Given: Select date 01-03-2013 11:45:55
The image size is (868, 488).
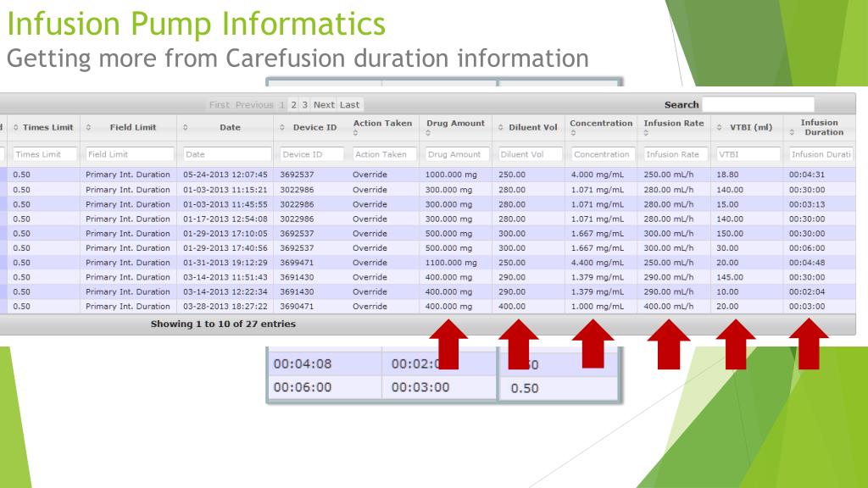Looking at the screenshot, I should click(225, 204).
